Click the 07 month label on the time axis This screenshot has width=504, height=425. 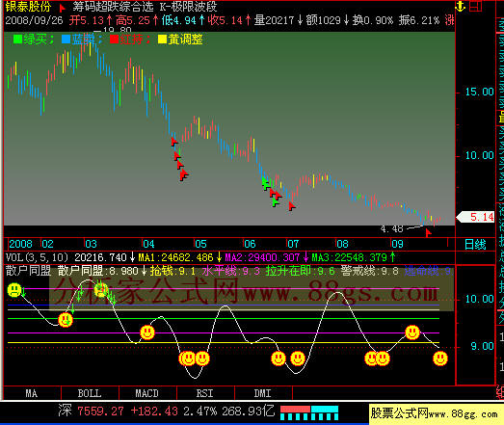point(293,244)
